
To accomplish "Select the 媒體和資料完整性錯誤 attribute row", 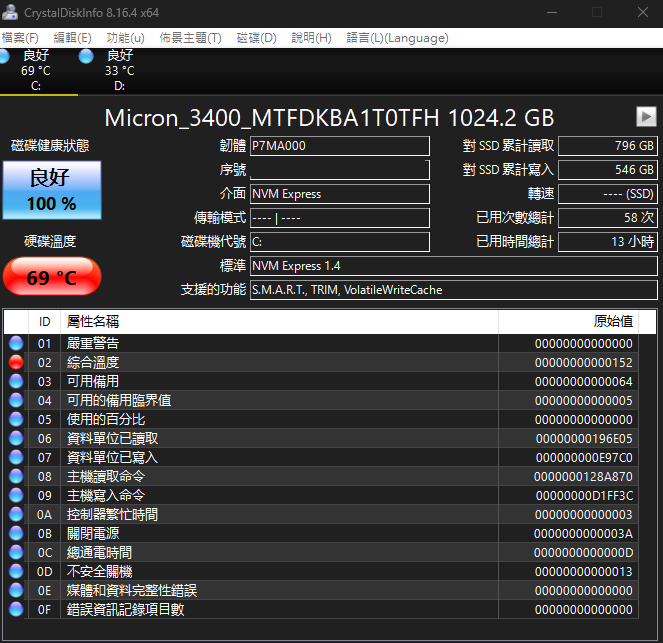I will [x=321, y=591].
